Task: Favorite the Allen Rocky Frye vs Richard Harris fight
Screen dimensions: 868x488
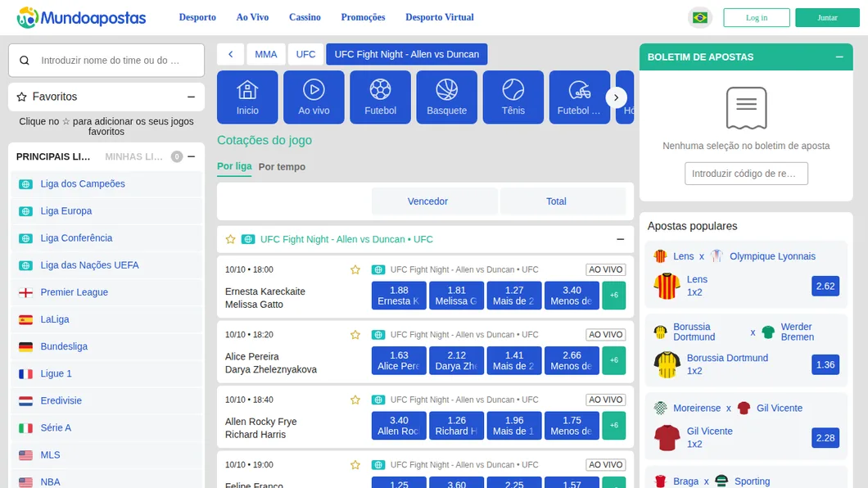Action: (355, 400)
